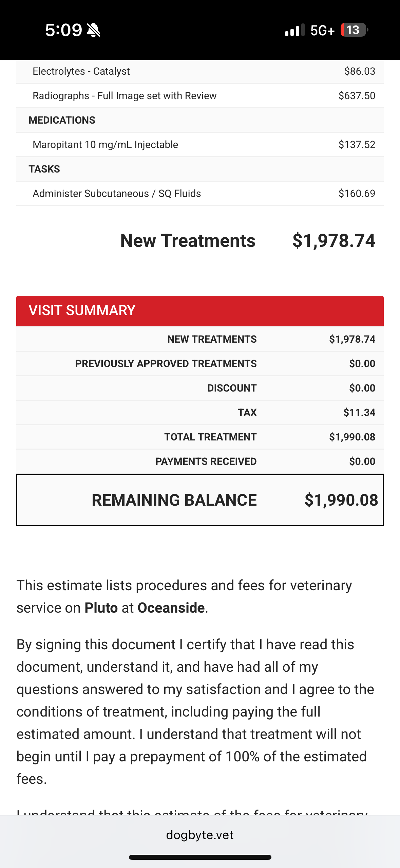Tap the 5:09 clock in status bar
The height and width of the screenshot is (868, 400).
63,30
